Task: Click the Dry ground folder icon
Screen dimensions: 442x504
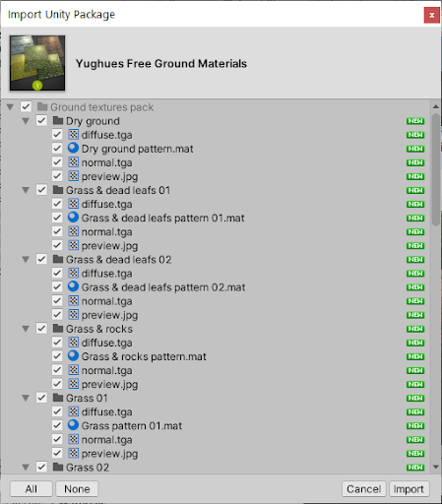Action: tap(58, 121)
